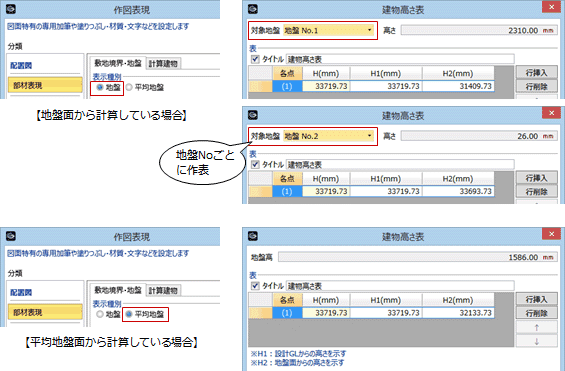Image resolution: width=565 pixels, height=371 pixels.
Task: Click H(mm) cell 33719.73 in 地盤高 1586.00 dialog
Action: (x=326, y=313)
